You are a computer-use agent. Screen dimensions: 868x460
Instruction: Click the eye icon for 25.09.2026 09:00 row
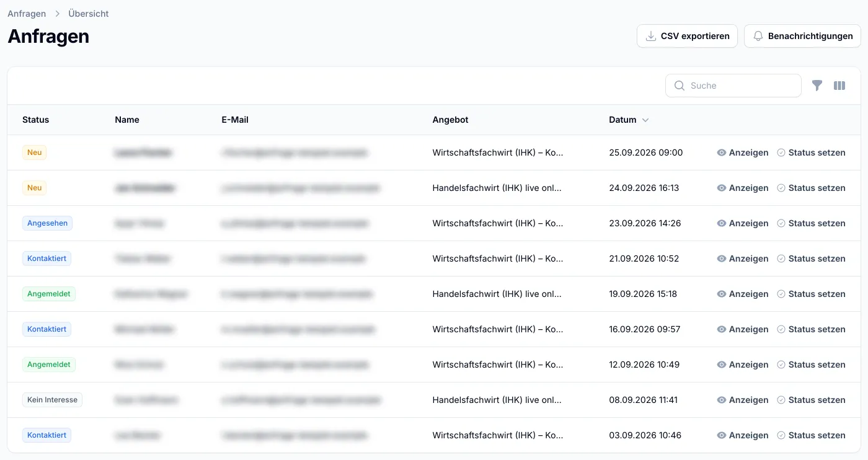722,153
